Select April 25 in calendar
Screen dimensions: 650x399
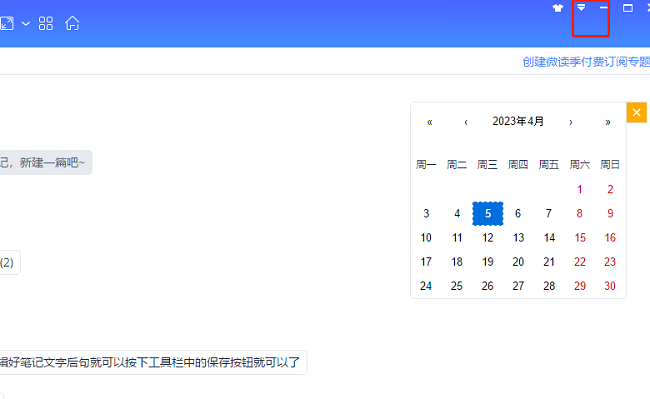click(x=457, y=286)
